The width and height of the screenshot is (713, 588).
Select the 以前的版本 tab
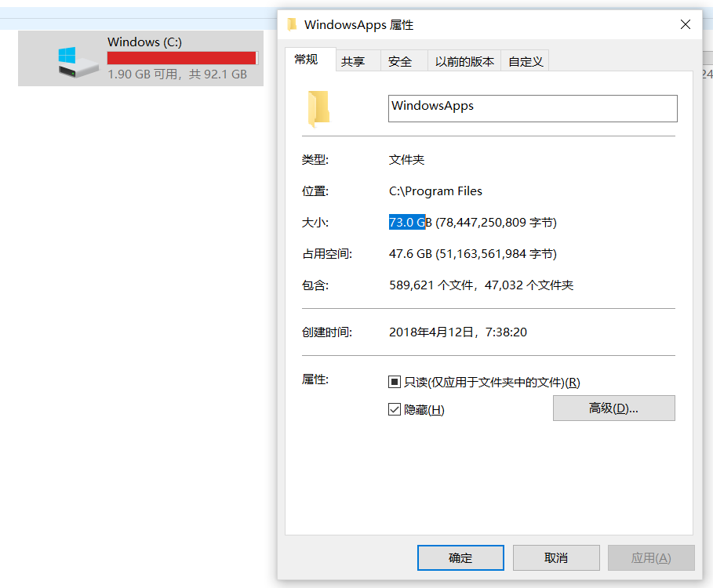[x=464, y=61]
